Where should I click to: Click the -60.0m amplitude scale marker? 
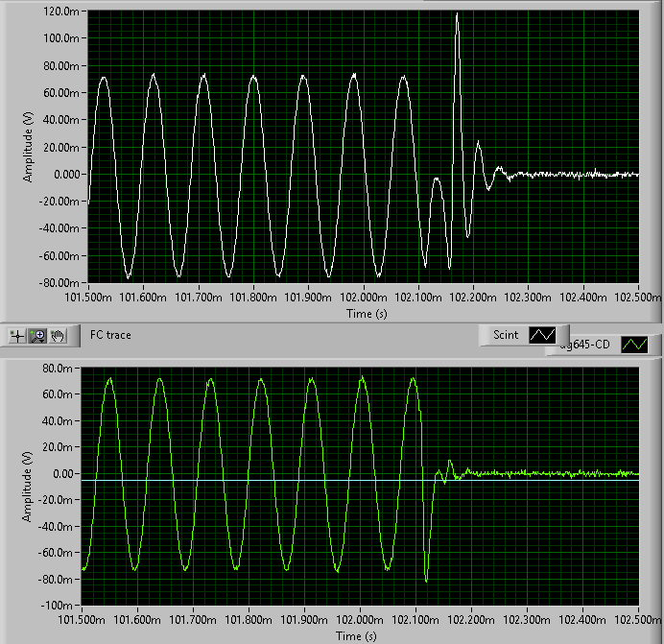(55, 553)
